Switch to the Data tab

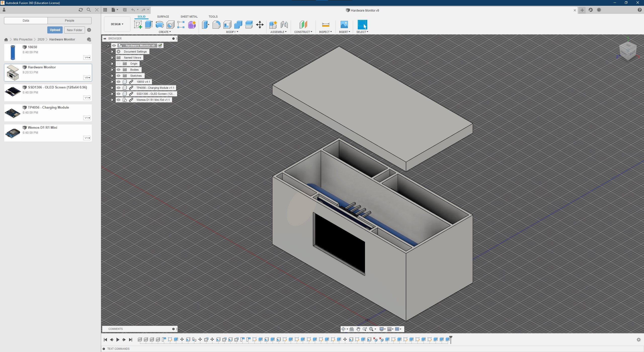[26, 21]
